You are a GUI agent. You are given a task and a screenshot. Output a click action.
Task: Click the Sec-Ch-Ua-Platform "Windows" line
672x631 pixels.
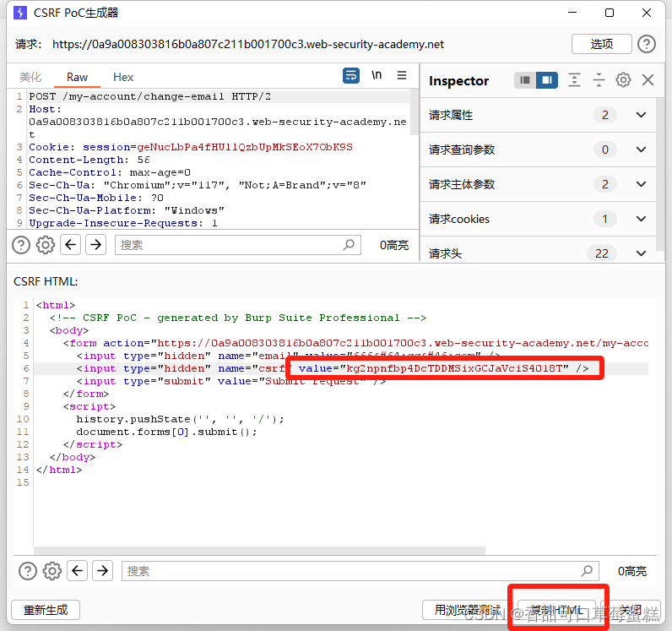pyautogui.click(x=127, y=210)
